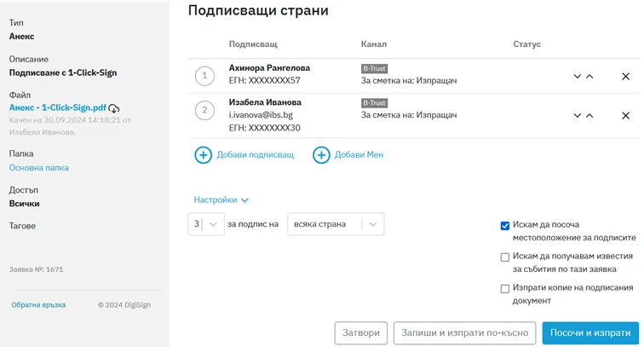The height and width of the screenshot is (347, 644).
Task: Click Статус column header
Action: click(527, 44)
